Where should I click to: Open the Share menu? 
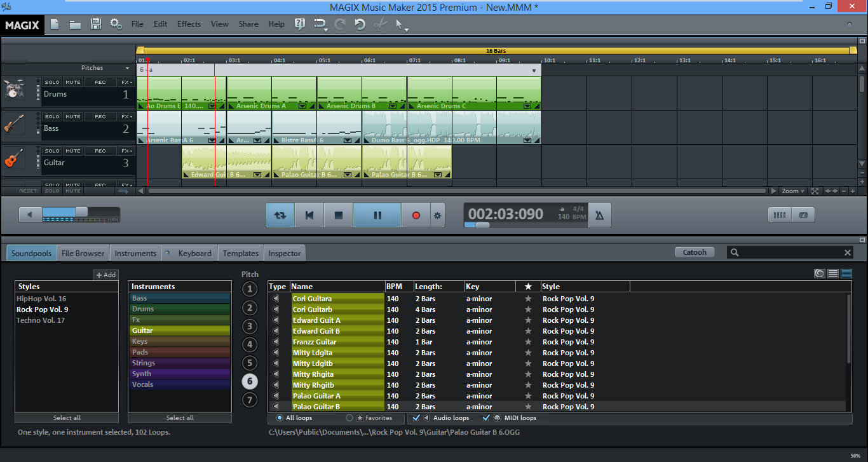pos(248,24)
